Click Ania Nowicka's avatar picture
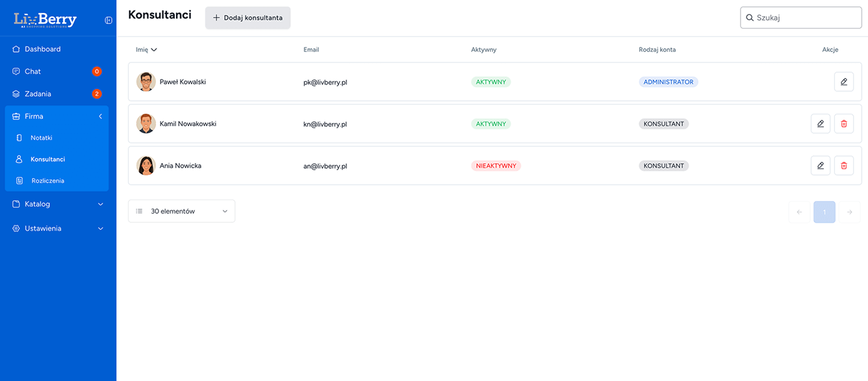Image resolution: width=868 pixels, height=381 pixels. tap(146, 166)
